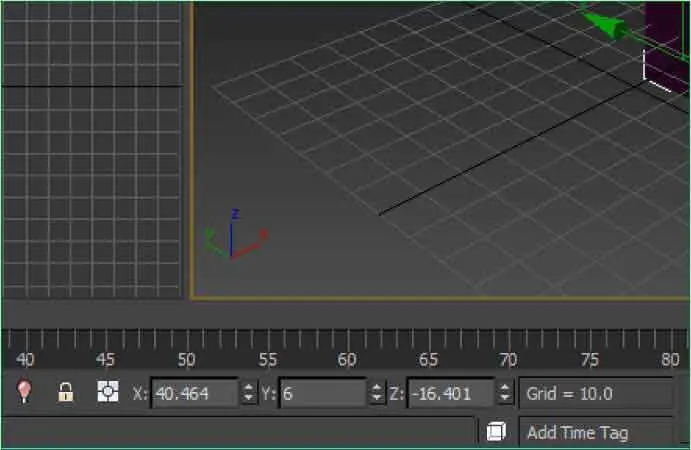Image resolution: width=691 pixels, height=450 pixels.
Task: Toggle the selection lock padlock icon
Action: [66, 392]
